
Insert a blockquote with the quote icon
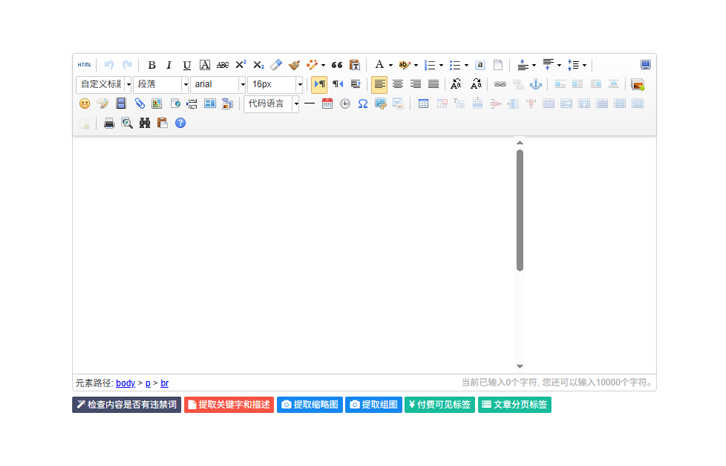[337, 65]
